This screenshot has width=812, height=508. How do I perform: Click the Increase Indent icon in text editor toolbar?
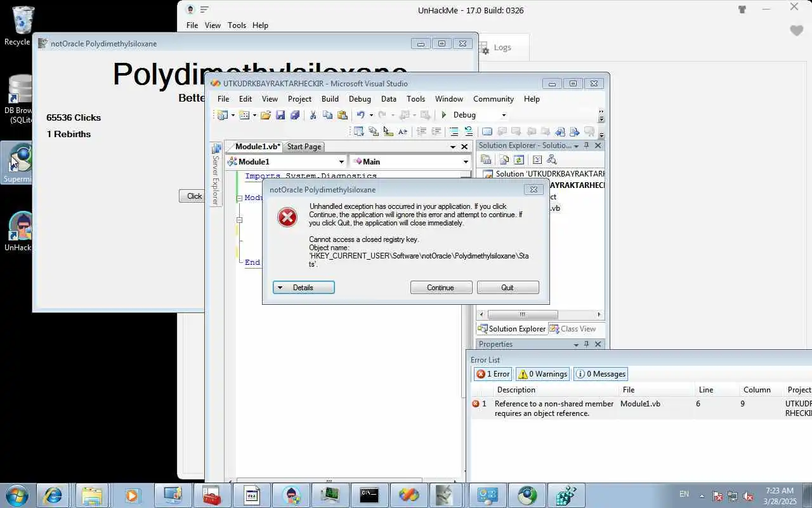click(436, 131)
